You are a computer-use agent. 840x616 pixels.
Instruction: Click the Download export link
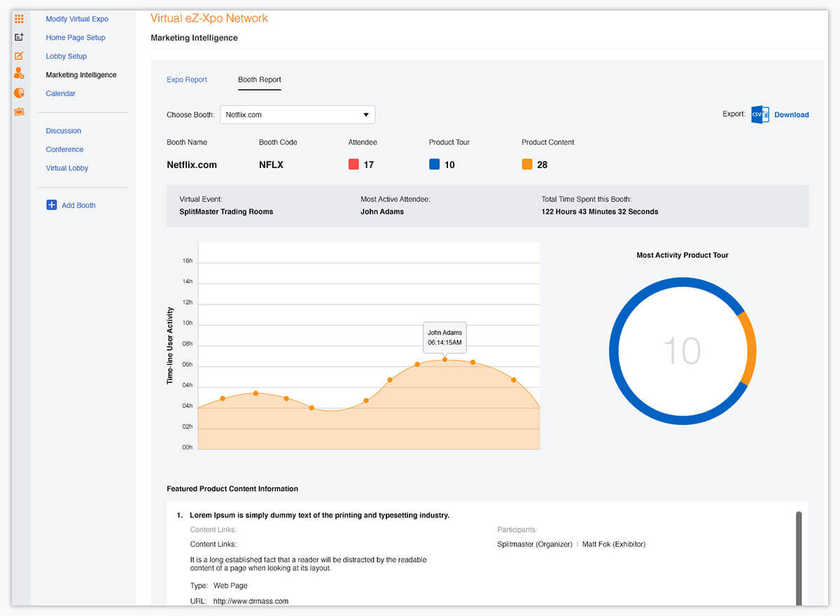pyautogui.click(x=791, y=115)
